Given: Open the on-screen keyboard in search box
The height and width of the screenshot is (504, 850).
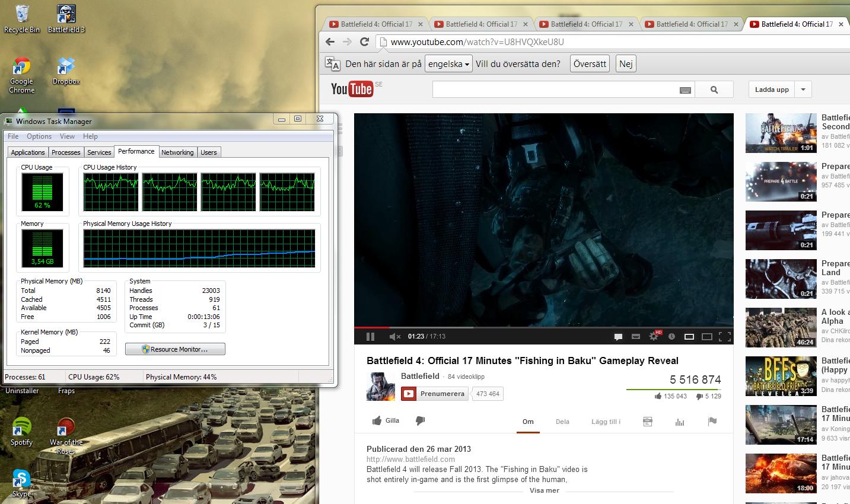Looking at the screenshot, I should coord(685,90).
